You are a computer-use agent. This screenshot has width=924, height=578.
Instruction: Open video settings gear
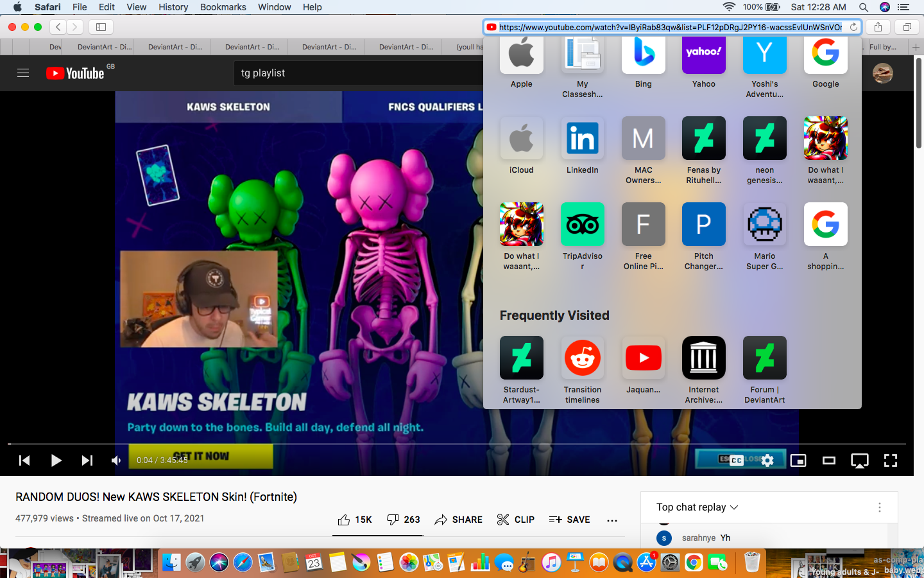(767, 460)
